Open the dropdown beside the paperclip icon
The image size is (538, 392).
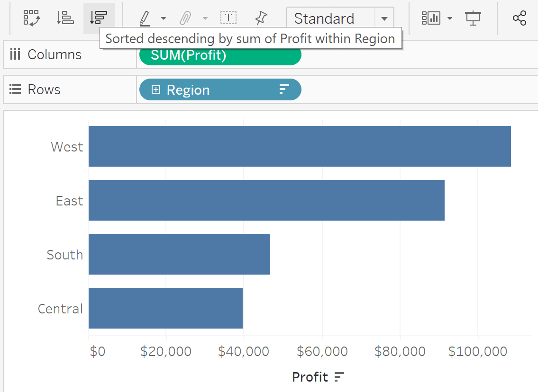pyautogui.click(x=205, y=18)
